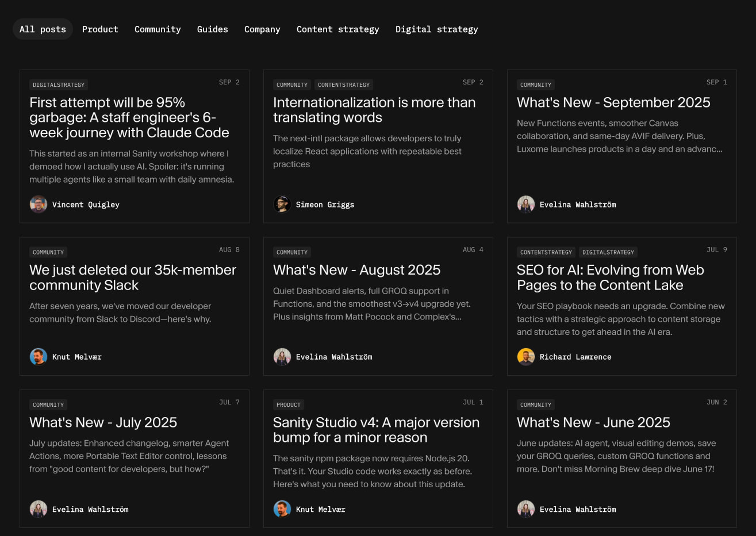756x536 pixels.
Task: Click the JUL 1 date label
Action: click(x=473, y=402)
